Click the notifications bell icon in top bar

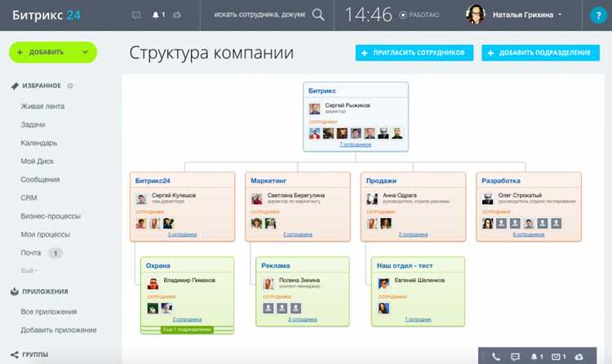coord(156,15)
